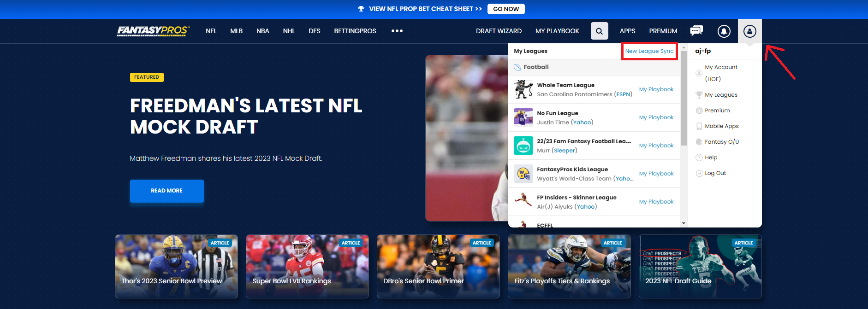Click 'Justin Time (Yahoo)' team text
Image resolution: width=868 pixels, height=309 pixels.
565,122
